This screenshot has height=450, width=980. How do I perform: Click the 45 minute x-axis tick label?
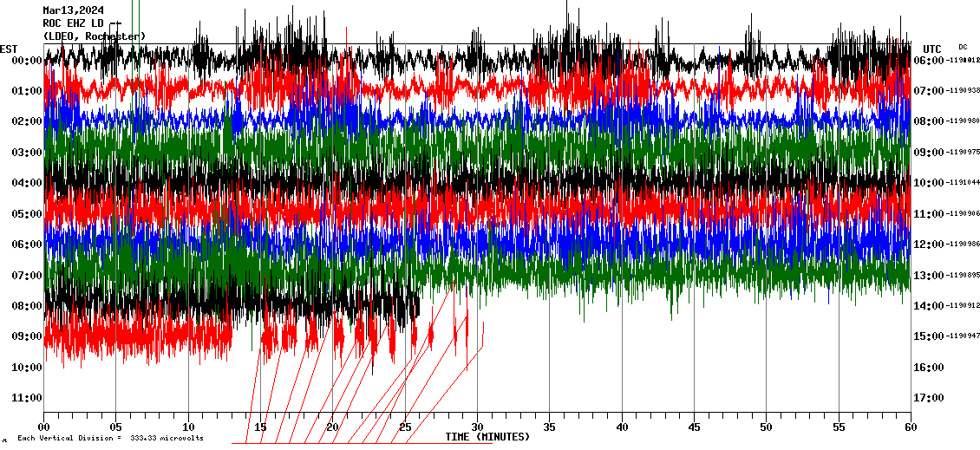pos(694,427)
